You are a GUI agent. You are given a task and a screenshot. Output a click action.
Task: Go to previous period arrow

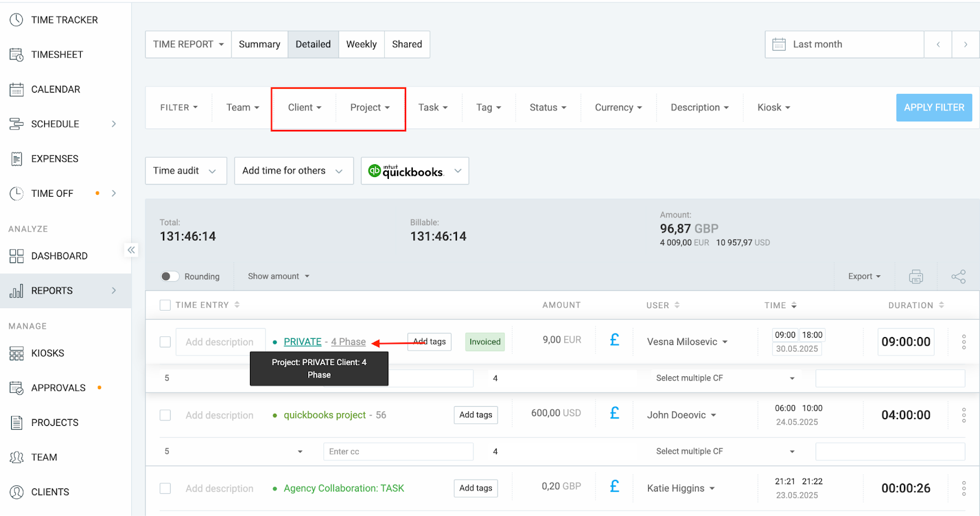point(938,44)
